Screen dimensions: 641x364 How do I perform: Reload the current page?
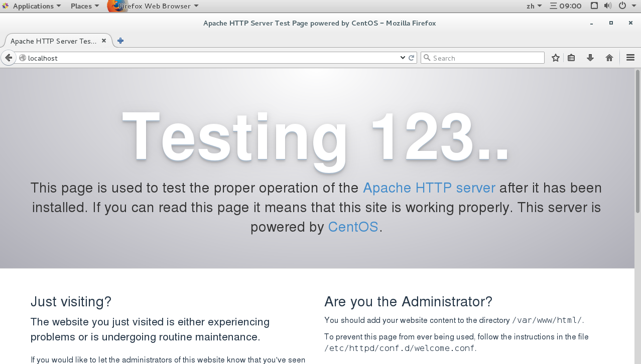pos(412,58)
